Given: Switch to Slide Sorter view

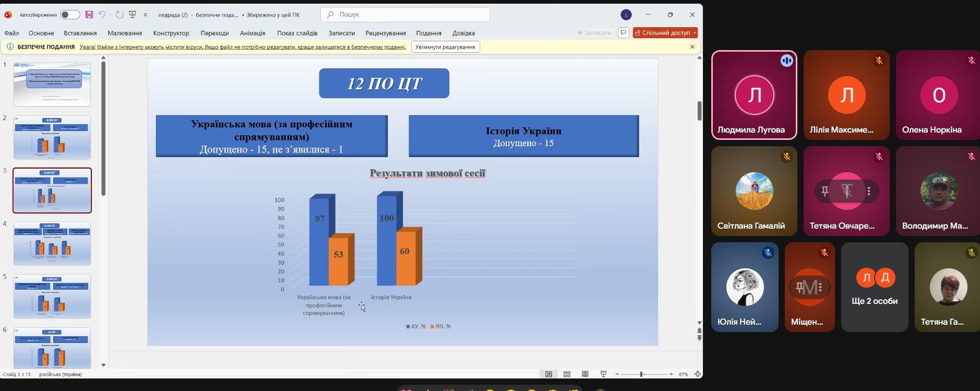Looking at the screenshot, I should pyautogui.click(x=567, y=374).
